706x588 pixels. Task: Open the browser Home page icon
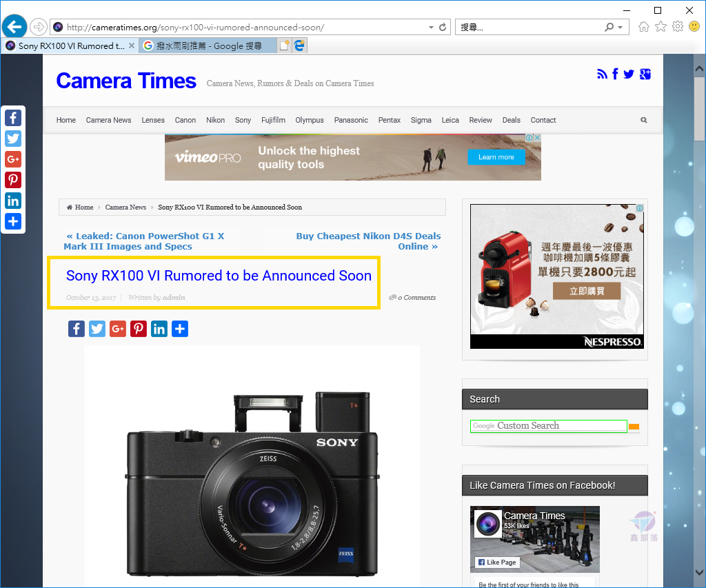click(644, 27)
